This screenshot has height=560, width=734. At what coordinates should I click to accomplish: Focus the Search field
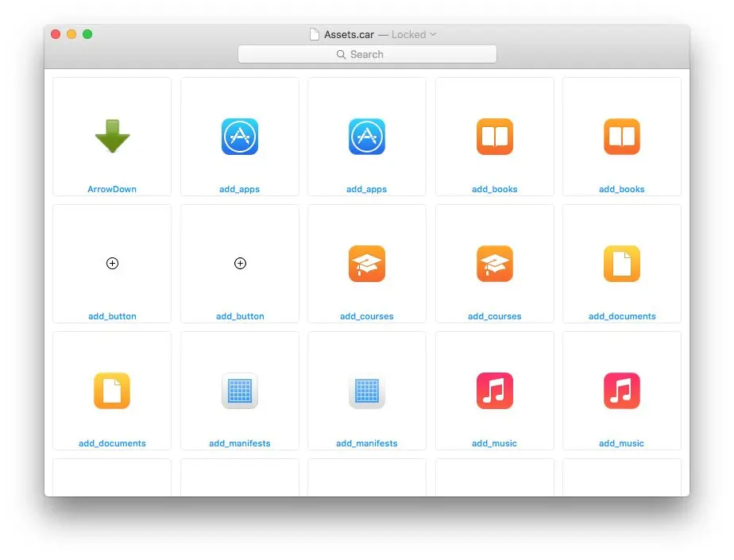[367, 54]
